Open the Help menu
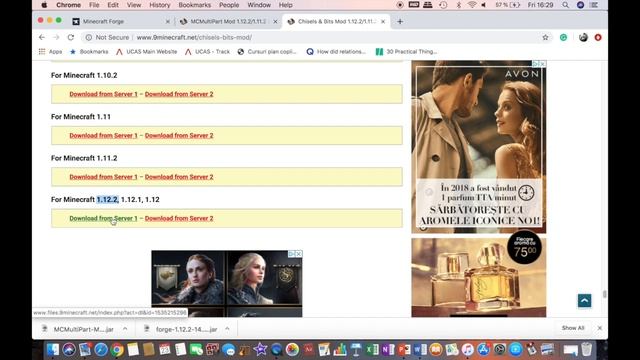This screenshot has height=360, width=640. [285, 5]
